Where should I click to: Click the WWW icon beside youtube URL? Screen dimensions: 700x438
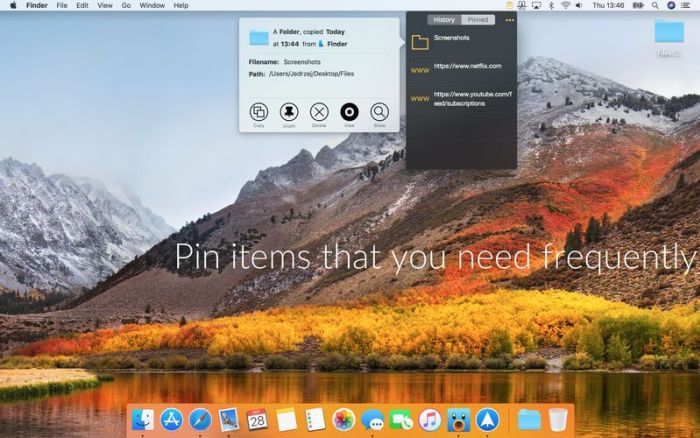coord(420,99)
